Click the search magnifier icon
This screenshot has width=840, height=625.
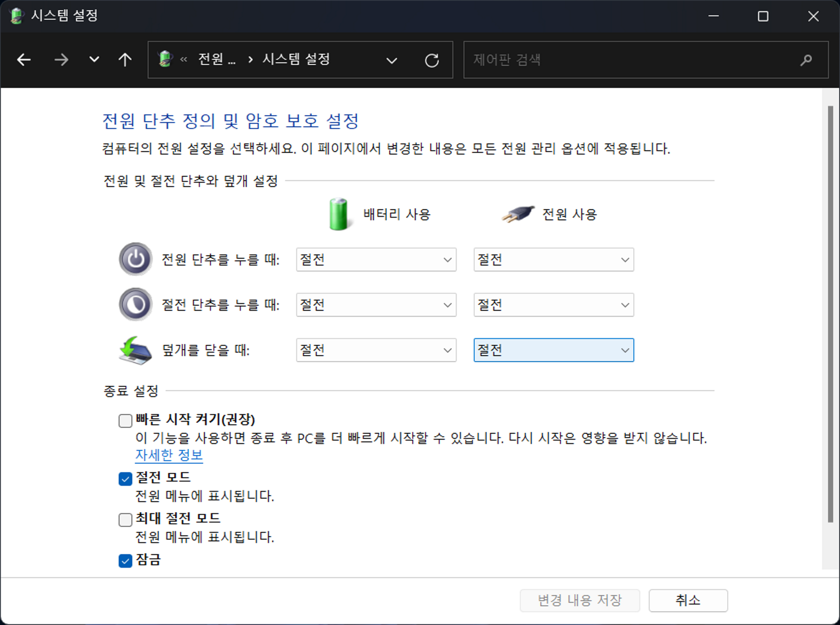click(x=806, y=60)
